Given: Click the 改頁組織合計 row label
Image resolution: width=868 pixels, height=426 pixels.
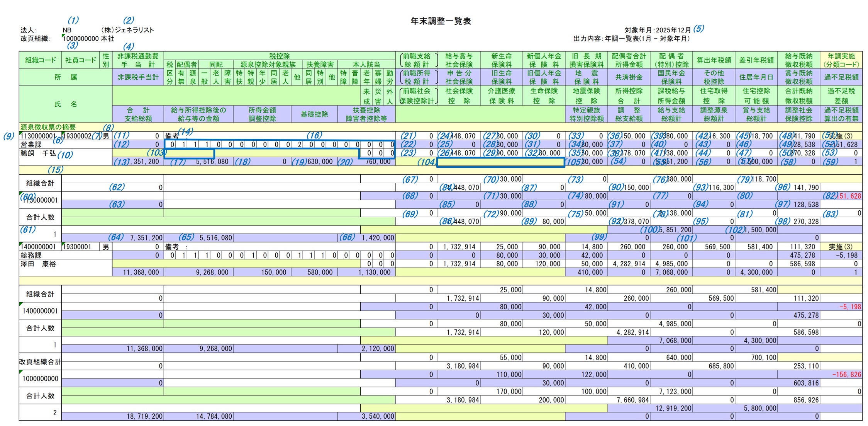Looking at the screenshot, I should coord(40,362).
